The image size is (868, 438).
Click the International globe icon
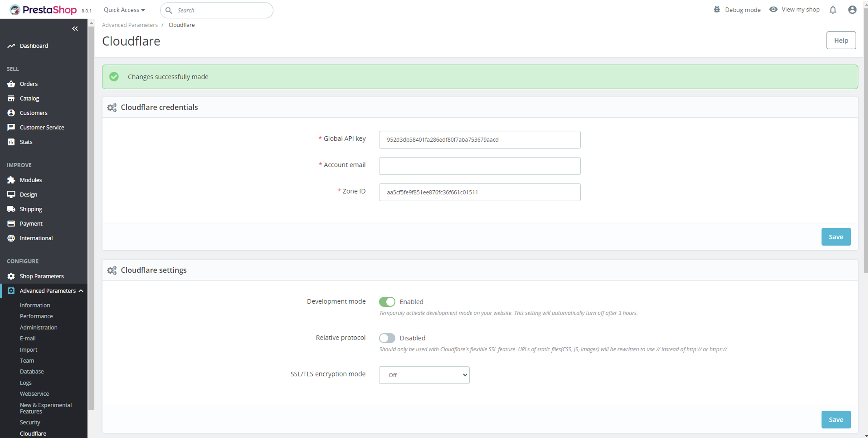11,238
